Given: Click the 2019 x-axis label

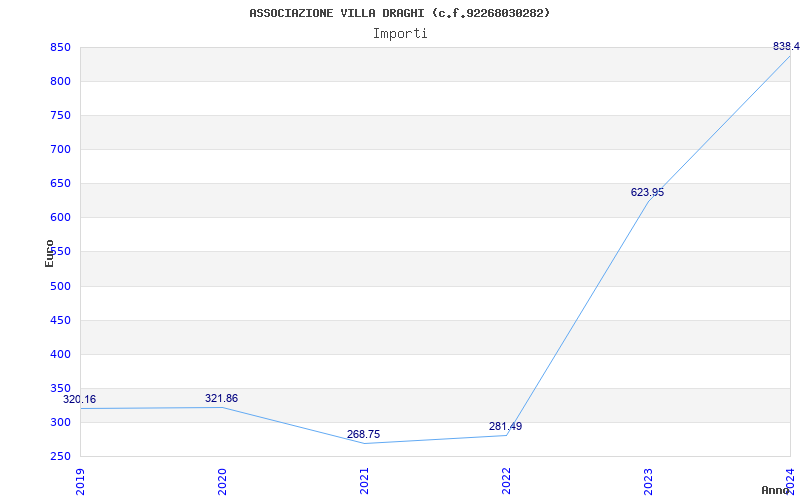Looking at the screenshot, I should [x=81, y=481].
